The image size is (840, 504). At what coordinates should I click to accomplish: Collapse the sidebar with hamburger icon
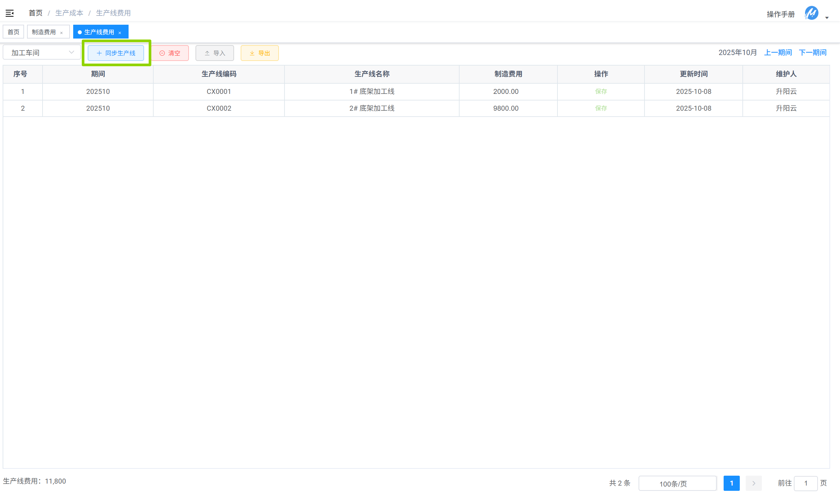10,13
